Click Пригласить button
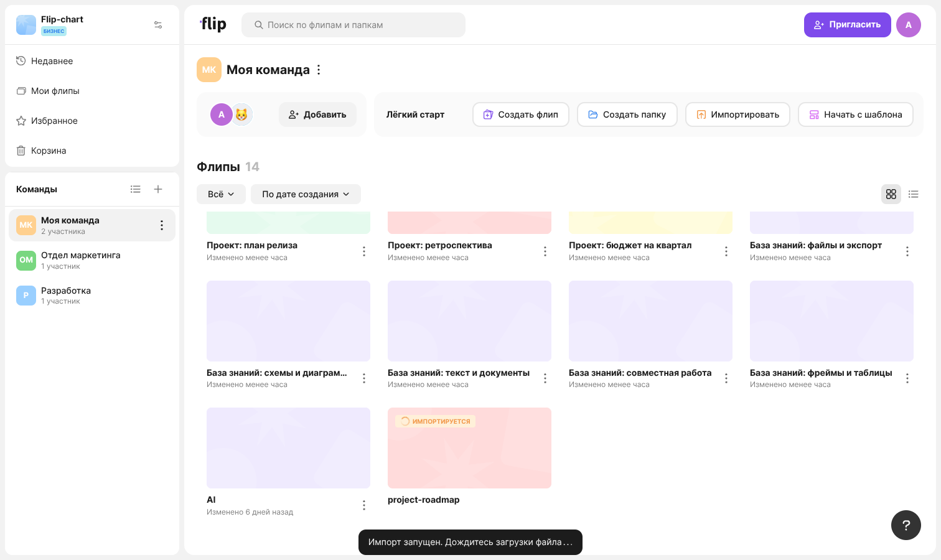 (x=848, y=25)
